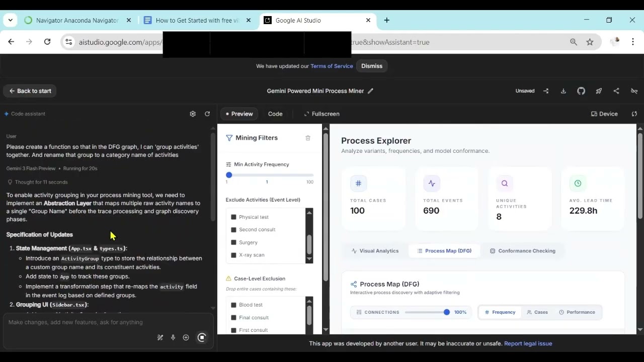Click the download app icon

563,91
